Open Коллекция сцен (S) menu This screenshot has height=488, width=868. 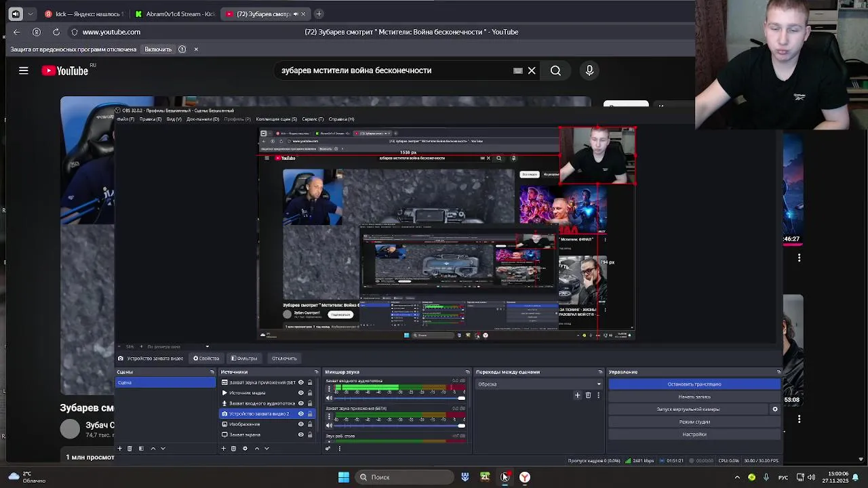coord(276,119)
